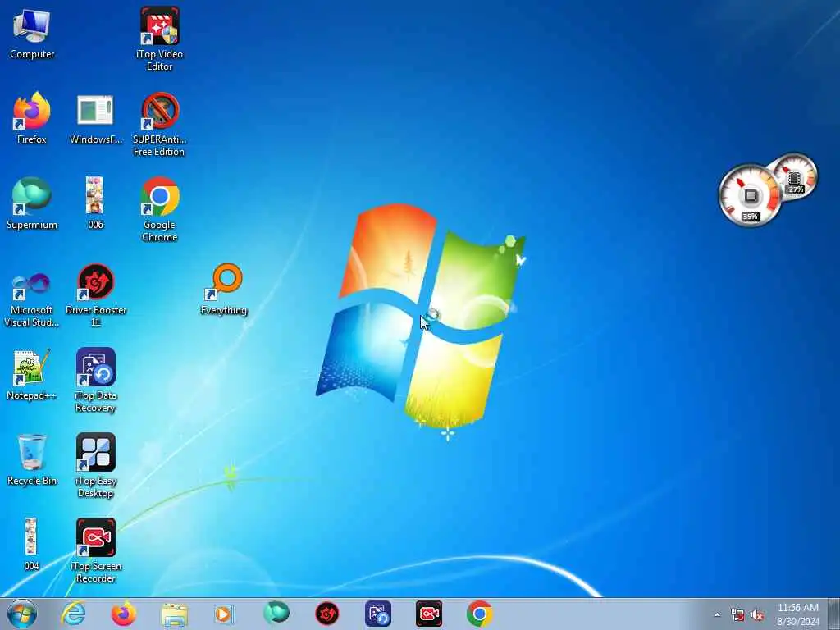Launch Firefox from the taskbar

pyautogui.click(x=124, y=614)
